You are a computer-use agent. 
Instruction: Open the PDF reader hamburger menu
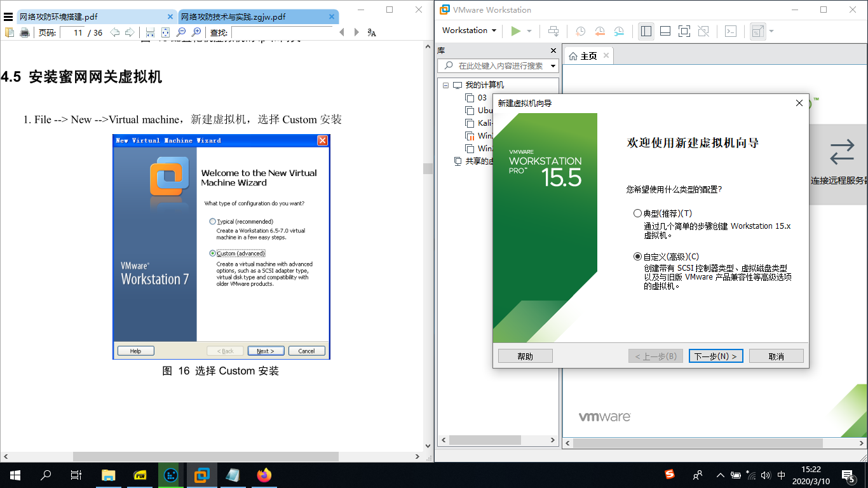8,17
